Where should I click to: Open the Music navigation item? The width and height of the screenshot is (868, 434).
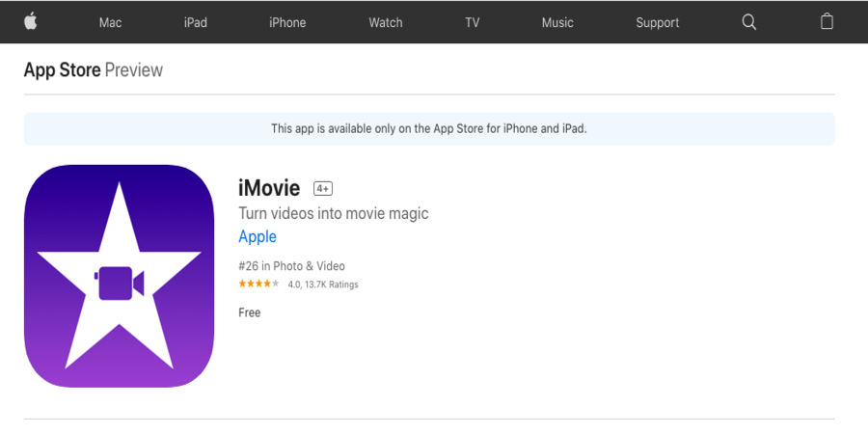coord(557,23)
